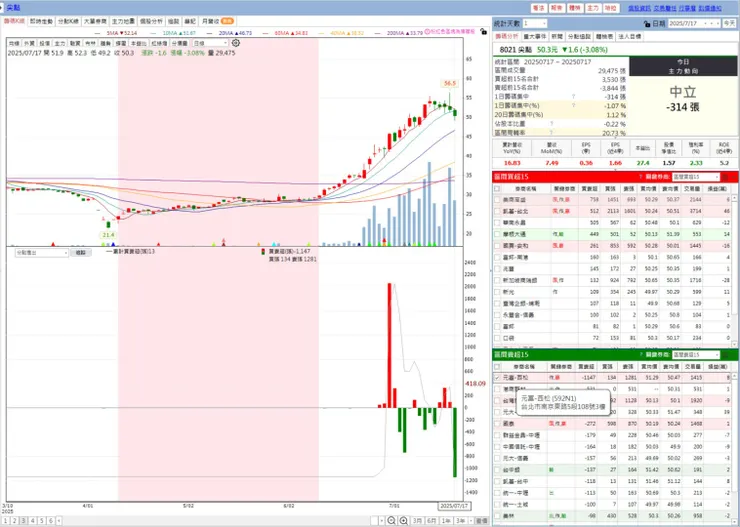Toggle the lock icon beside the 日期 field

click(x=647, y=24)
